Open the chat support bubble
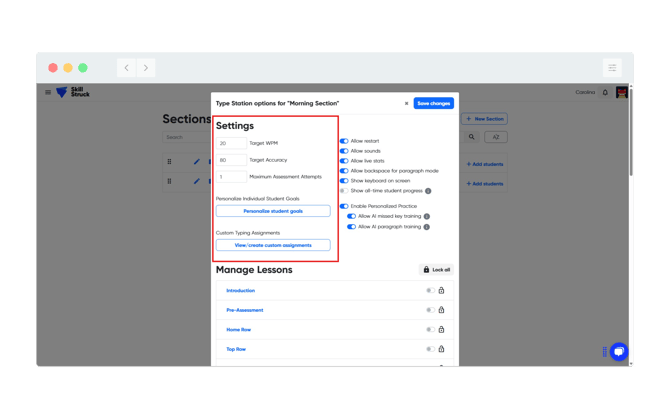 [x=619, y=352]
